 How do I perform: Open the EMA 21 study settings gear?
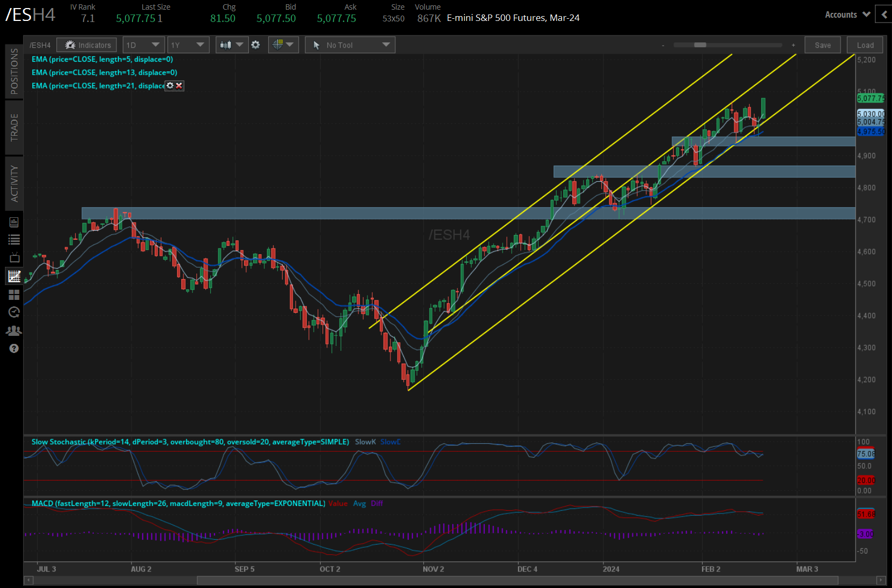click(x=169, y=86)
